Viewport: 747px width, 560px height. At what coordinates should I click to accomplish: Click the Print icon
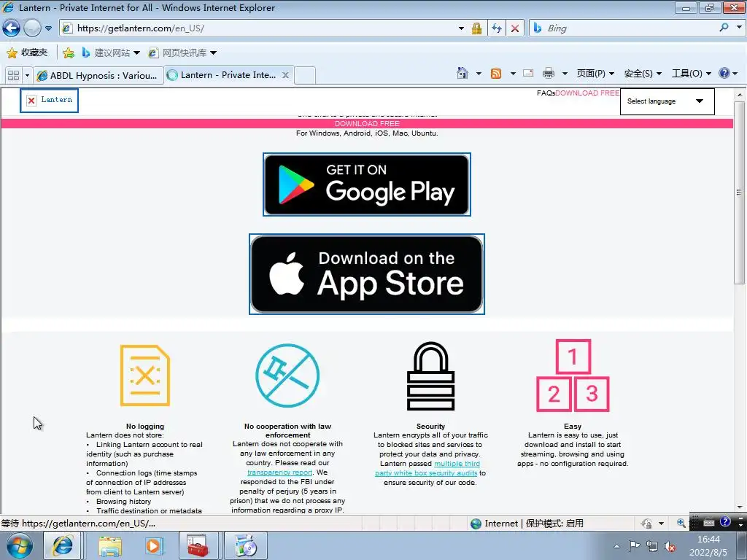pyautogui.click(x=549, y=73)
